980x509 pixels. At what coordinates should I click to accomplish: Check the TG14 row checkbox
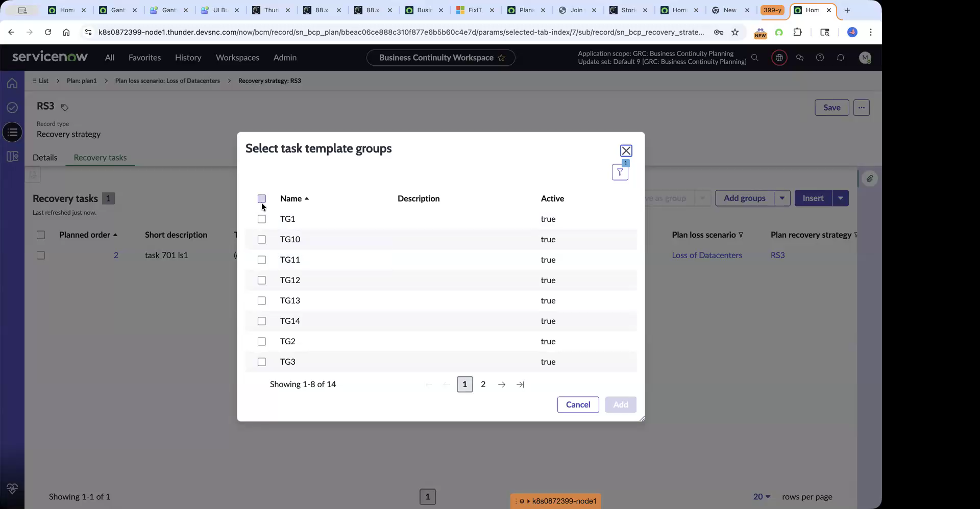click(262, 321)
